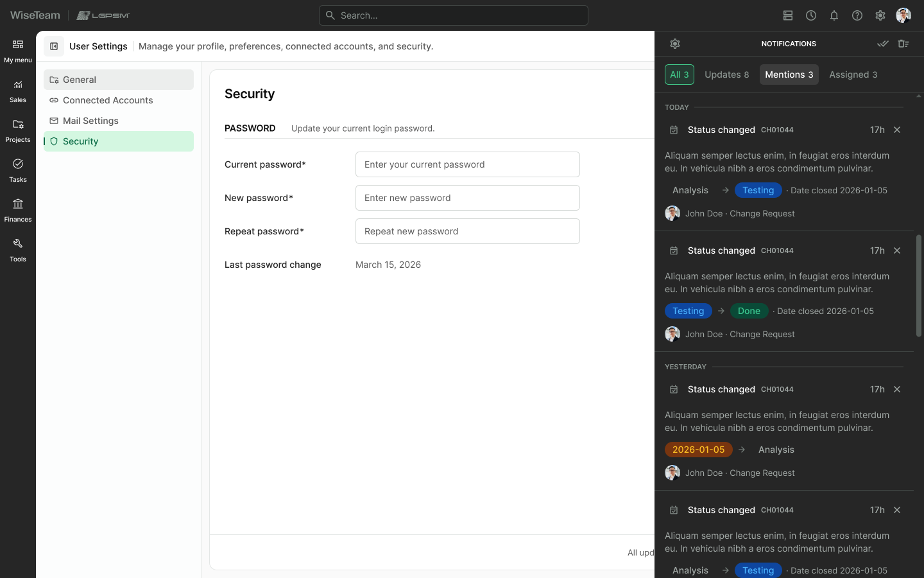The width and height of the screenshot is (924, 578).
Task: Click the TODAY section header
Action: (677, 107)
